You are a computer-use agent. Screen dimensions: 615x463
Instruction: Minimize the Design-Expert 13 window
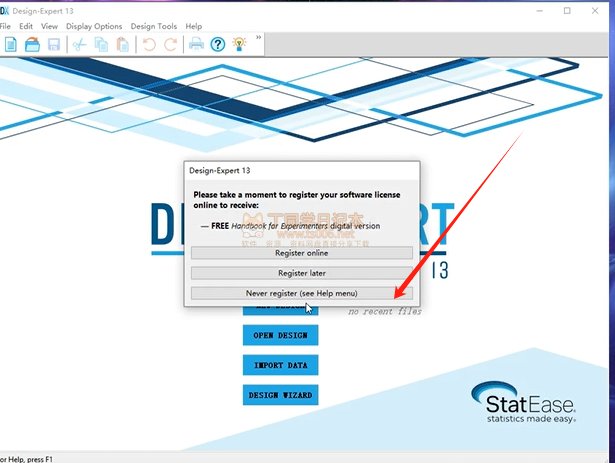tap(540, 11)
